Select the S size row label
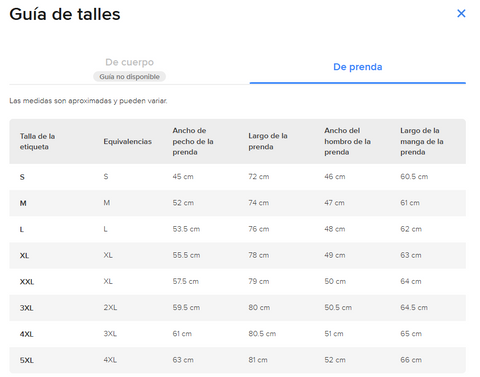Viewport: 480px width, 377px height. (x=22, y=177)
